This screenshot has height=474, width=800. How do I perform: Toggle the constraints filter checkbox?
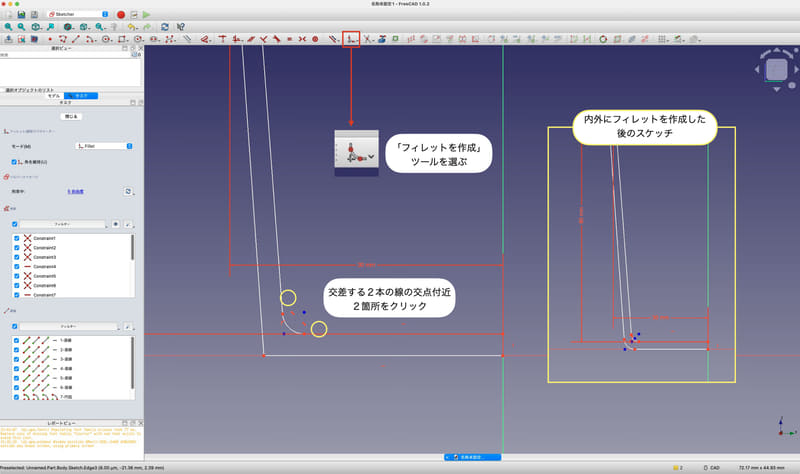pyautogui.click(x=14, y=224)
